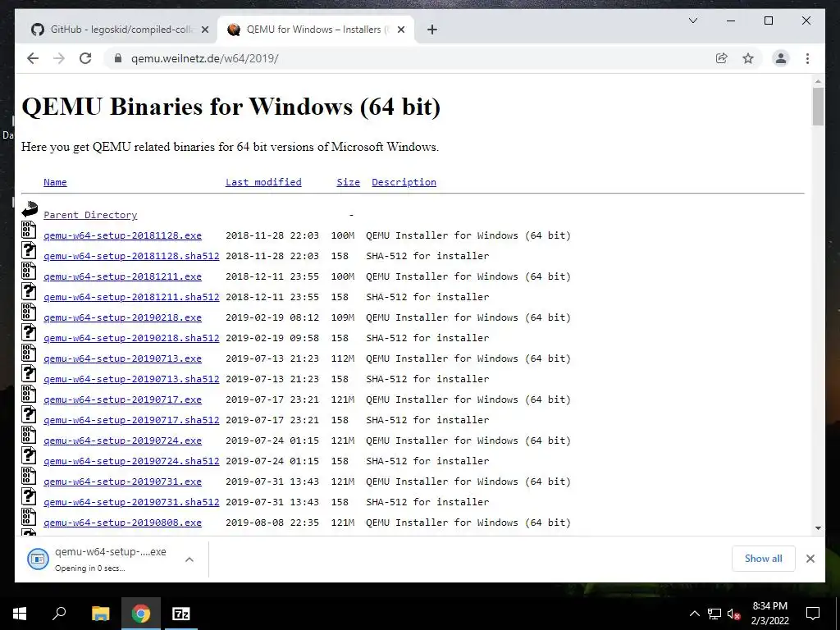The width and height of the screenshot is (840, 630).
Task: Click binary file icon for 20181211.exe
Action: pyautogui.click(x=29, y=271)
